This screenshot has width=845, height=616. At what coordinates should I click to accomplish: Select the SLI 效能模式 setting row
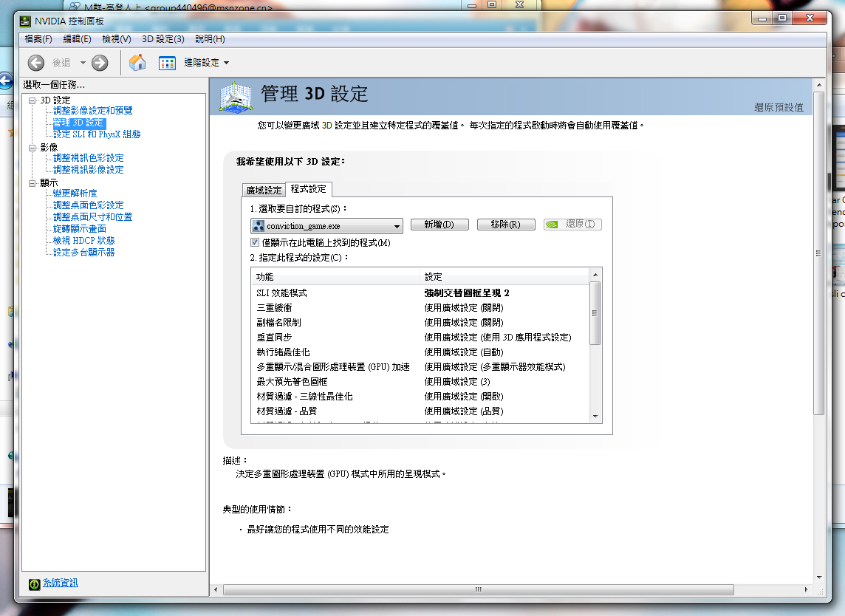pos(420,293)
